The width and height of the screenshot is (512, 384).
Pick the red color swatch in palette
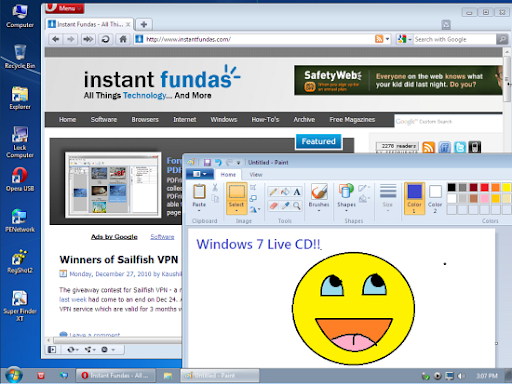click(484, 187)
